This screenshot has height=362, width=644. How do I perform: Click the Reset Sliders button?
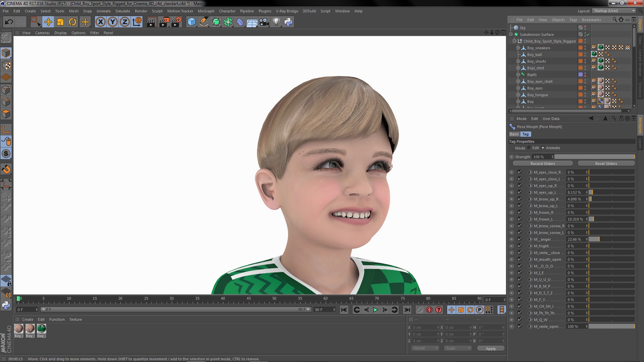point(606,164)
